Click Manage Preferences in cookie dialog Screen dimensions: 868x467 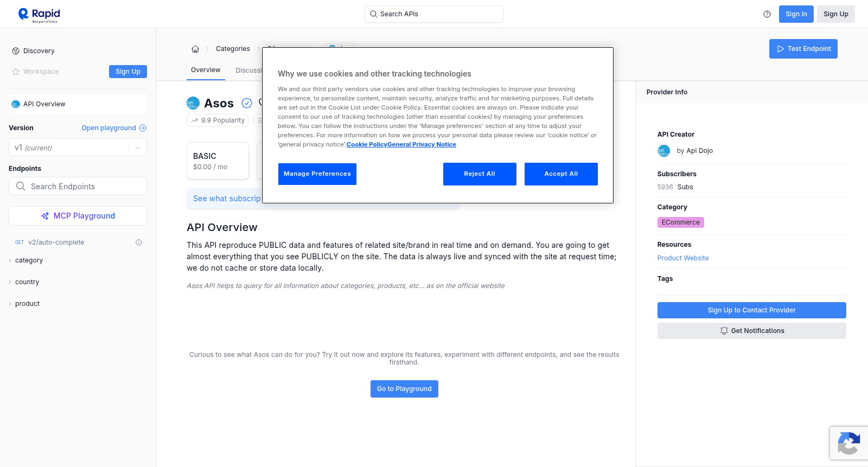(317, 174)
